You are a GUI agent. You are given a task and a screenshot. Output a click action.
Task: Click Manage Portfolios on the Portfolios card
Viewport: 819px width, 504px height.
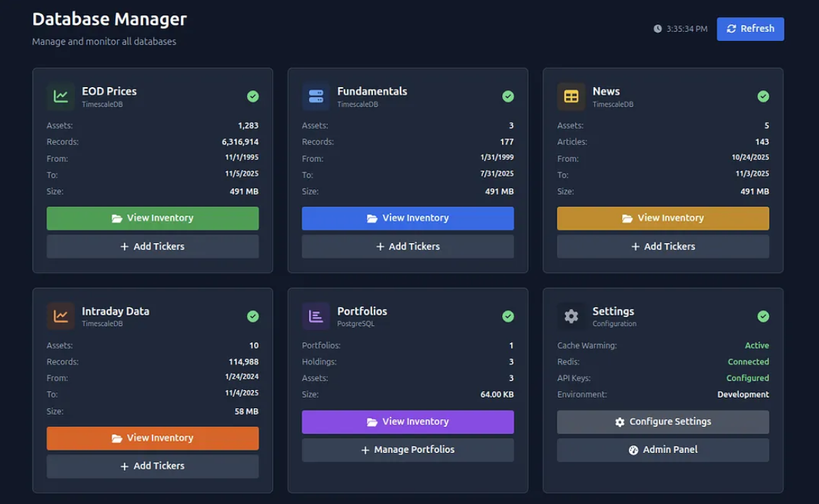point(408,449)
